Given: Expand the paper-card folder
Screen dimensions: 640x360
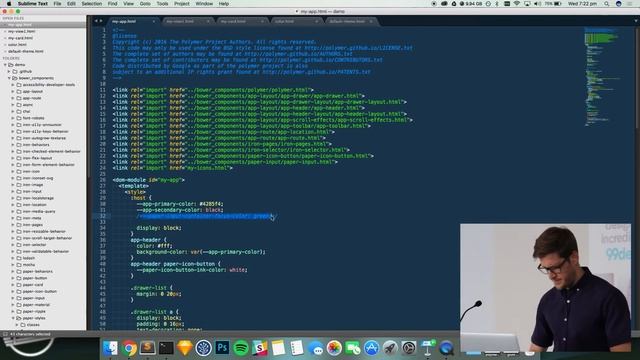Looking at the screenshot, I should pos(13,284).
